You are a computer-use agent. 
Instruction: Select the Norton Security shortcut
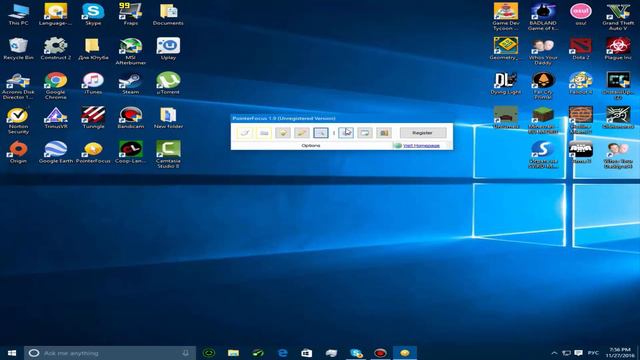pos(18,120)
